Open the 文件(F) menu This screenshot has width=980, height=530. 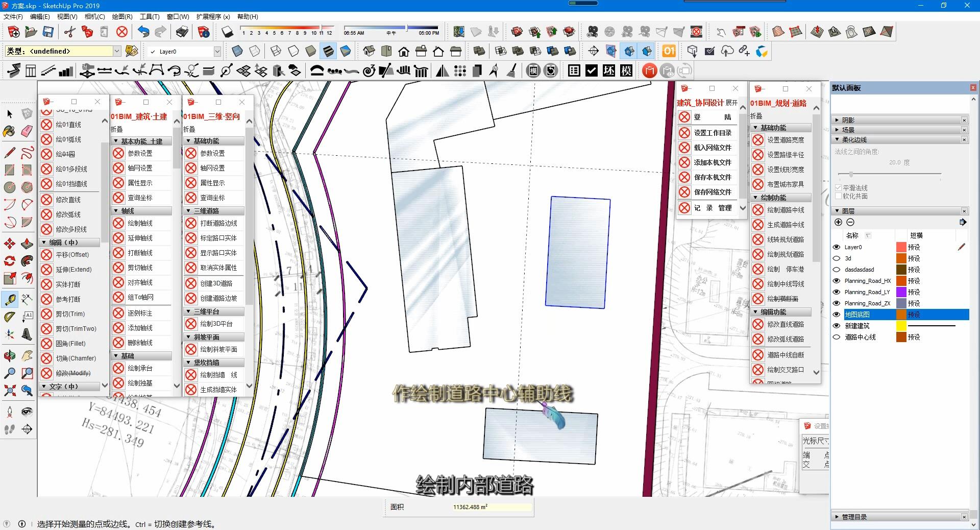pos(13,17)
